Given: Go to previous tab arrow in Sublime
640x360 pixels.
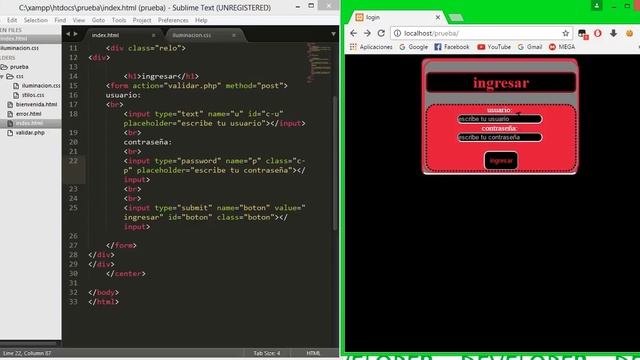Looking at the screenshot, I should (68, 34).
